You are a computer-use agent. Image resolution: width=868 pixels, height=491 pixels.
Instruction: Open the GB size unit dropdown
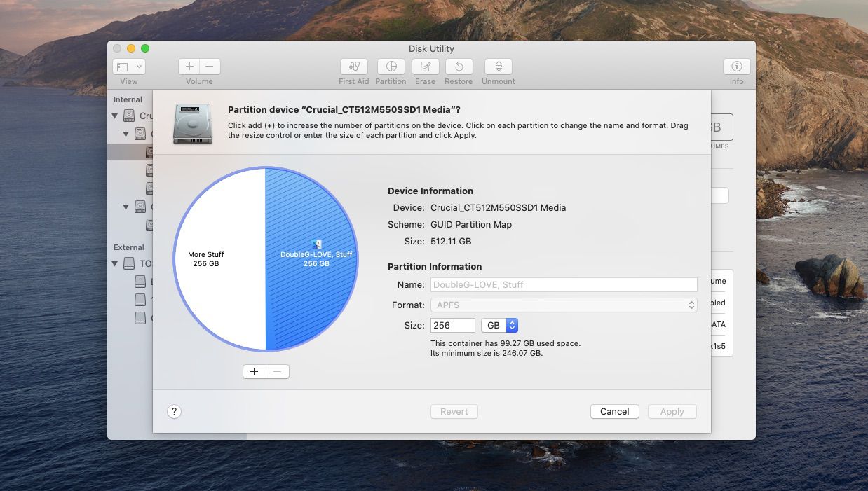499,326
